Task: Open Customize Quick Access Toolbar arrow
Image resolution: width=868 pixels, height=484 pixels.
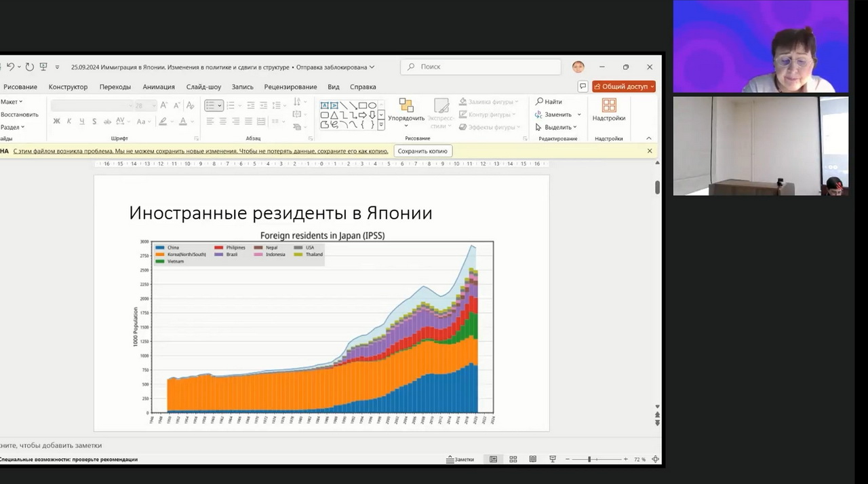Action: pos(57,67)
